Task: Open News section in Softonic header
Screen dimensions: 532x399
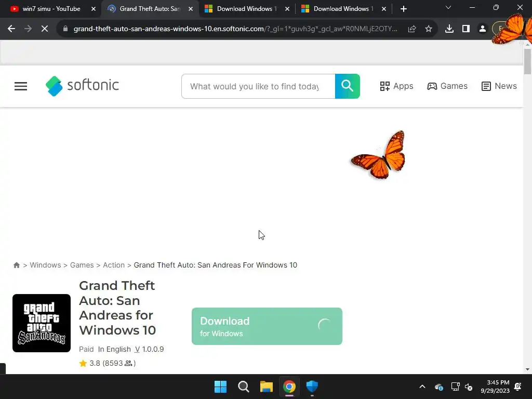Action: pyautogui.click(x=499, y=86)
